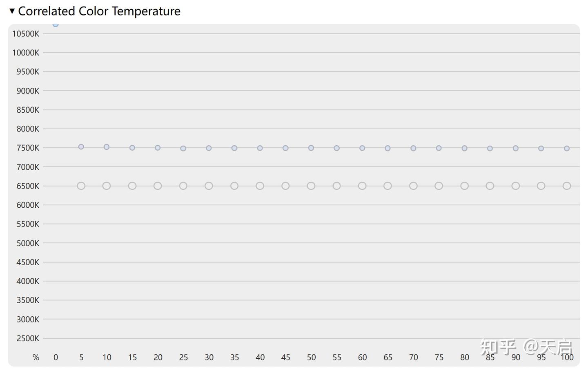Click the measured point at 25%
The width and height of the screenshot is (588, 371).
click(183, 149)
